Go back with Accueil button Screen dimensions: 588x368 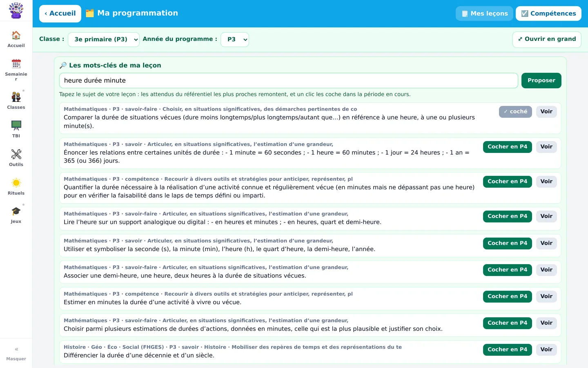[60, 13]
